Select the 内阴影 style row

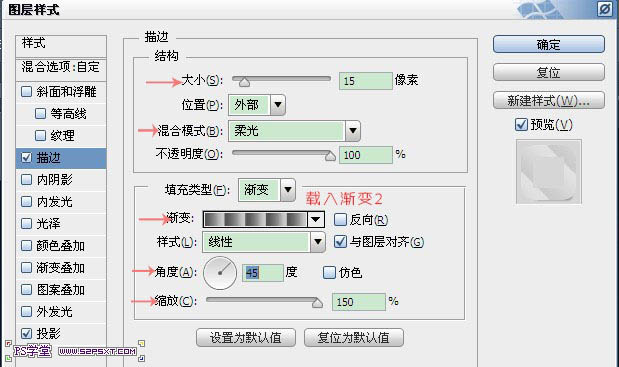click(61, 180)
